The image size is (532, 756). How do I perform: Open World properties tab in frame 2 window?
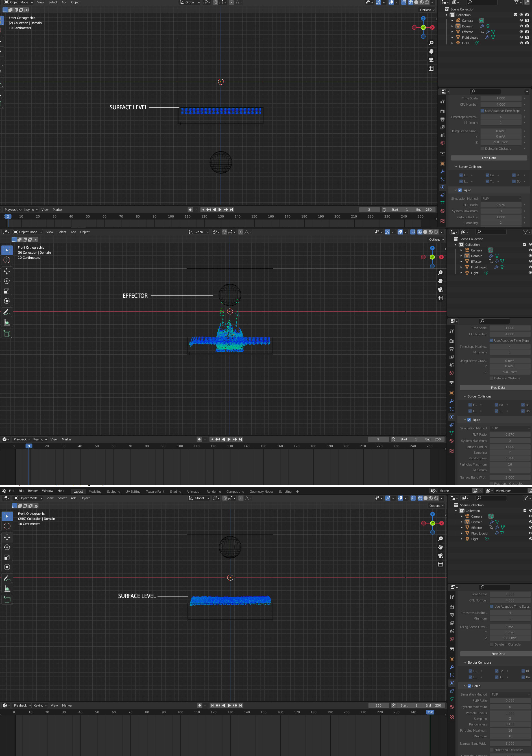442,144
